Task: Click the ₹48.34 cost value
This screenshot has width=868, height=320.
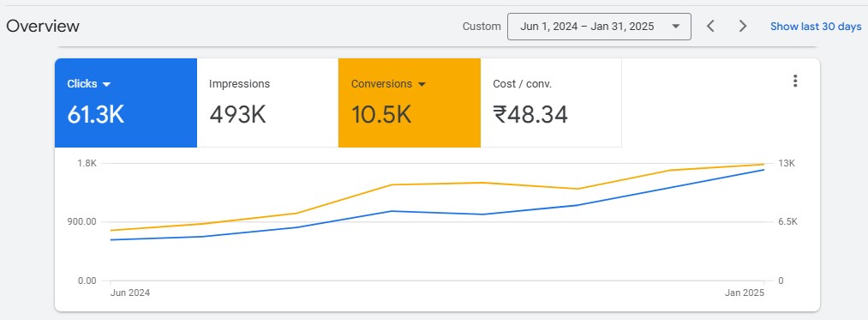Action: [530, 115]
